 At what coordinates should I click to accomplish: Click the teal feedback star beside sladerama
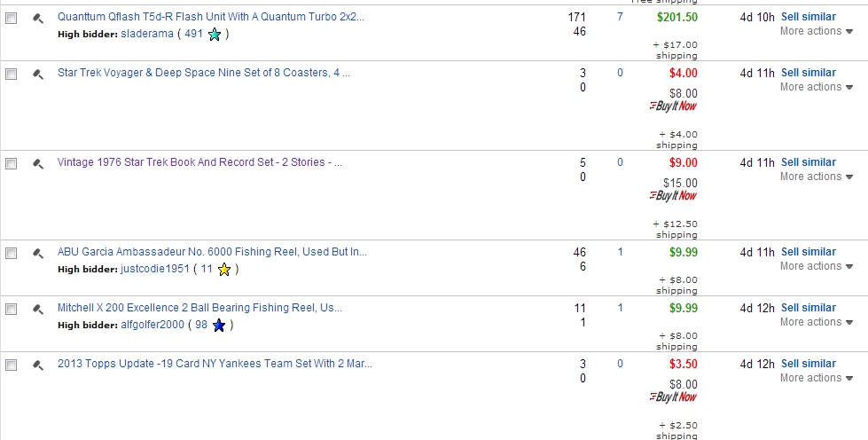(x=215, y=35)
